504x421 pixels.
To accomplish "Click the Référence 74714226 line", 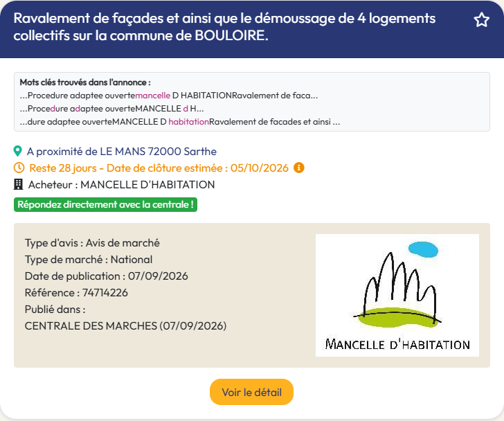I will (x=76, y=293).
